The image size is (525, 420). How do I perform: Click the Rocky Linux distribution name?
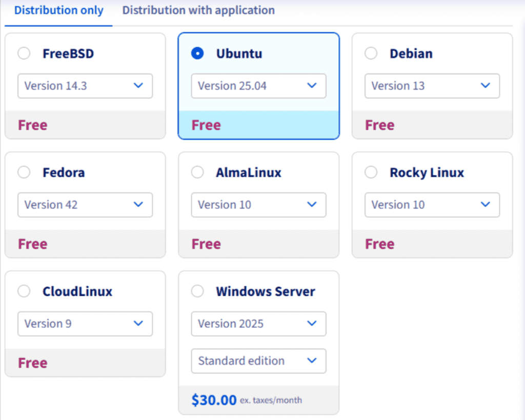click(427, 173)
